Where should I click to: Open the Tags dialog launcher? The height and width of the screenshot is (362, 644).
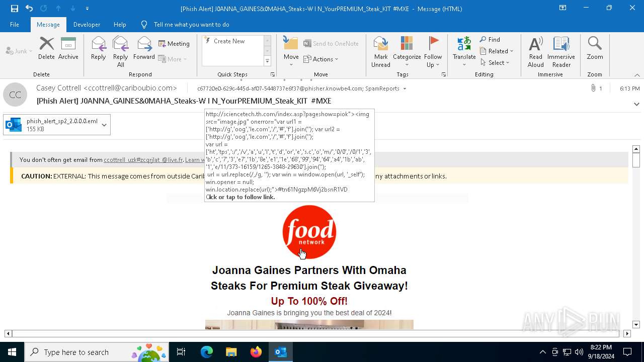click(444, 74)
